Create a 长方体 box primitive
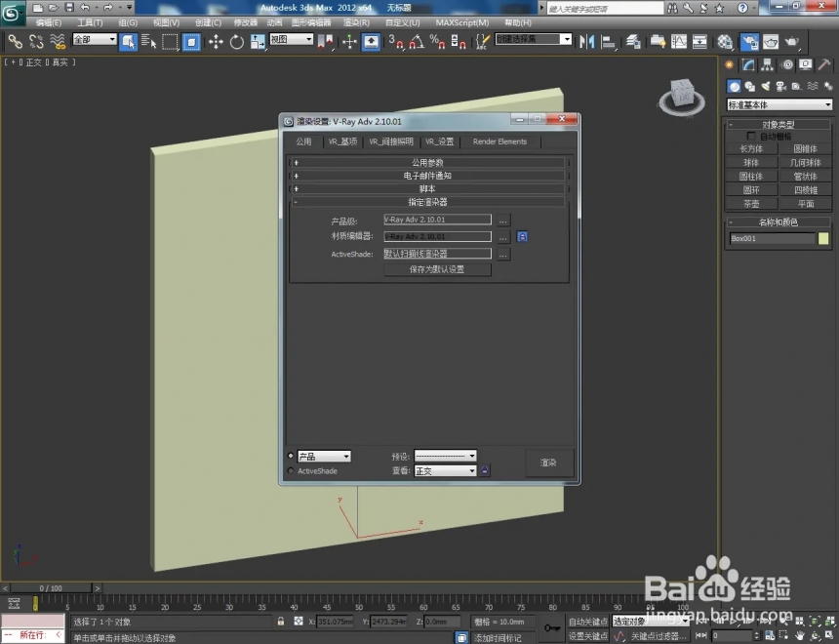This screenshot has width=839, height=644. (x=751, y=149)
